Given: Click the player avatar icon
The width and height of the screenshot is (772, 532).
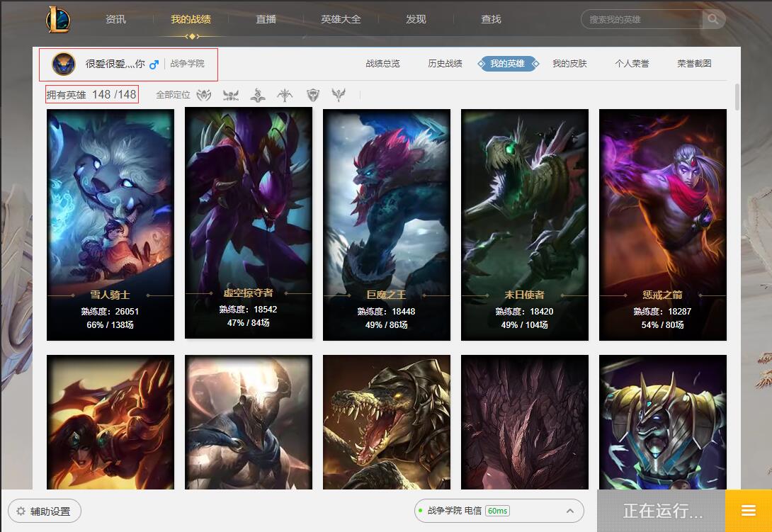Looking at the screenshot, I should coord(64,64).
